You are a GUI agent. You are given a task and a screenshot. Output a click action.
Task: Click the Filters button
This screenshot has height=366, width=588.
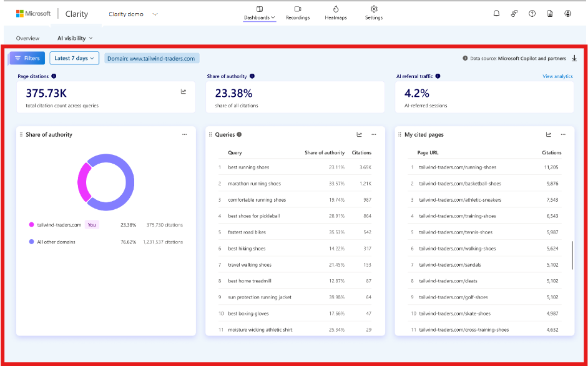tap(27, 58)
